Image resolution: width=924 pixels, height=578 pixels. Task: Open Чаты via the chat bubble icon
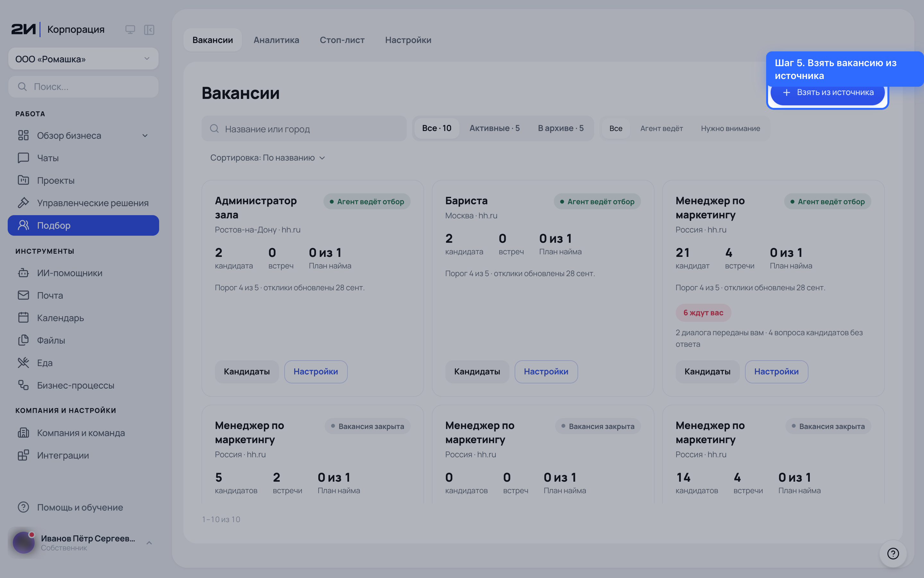click(23, 158)
